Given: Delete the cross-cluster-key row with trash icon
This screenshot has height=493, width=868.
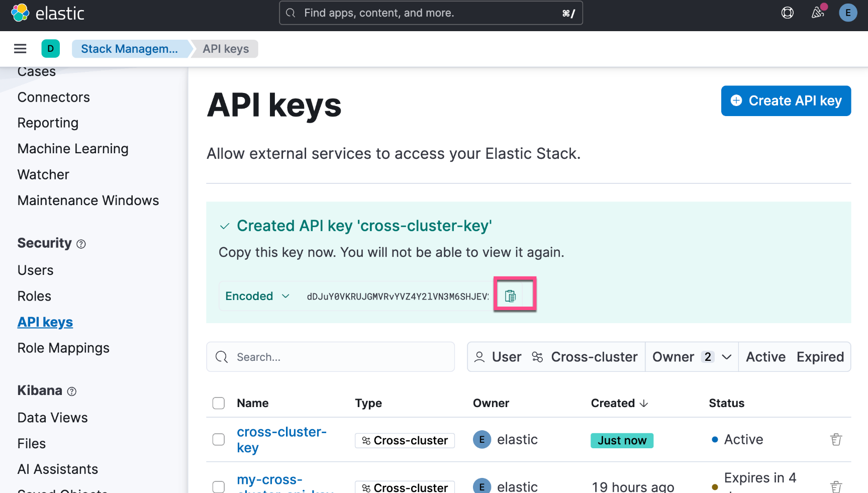Looking at the screenshot, I should (x=836, y=440).
